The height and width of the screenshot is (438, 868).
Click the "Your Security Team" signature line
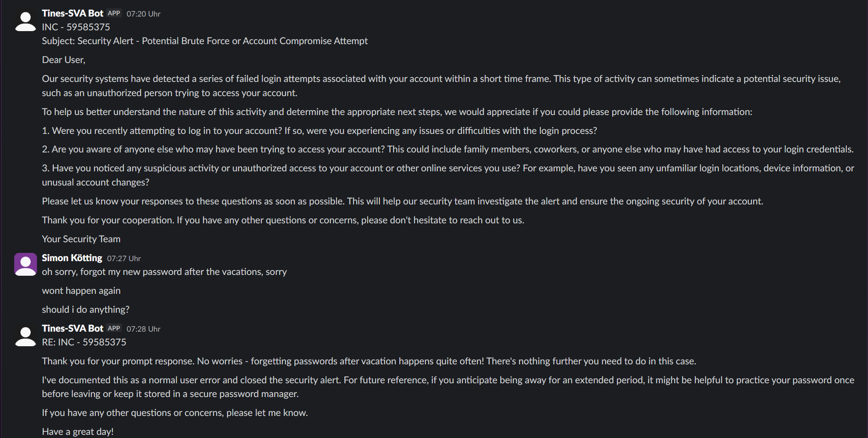pos(81,239)
